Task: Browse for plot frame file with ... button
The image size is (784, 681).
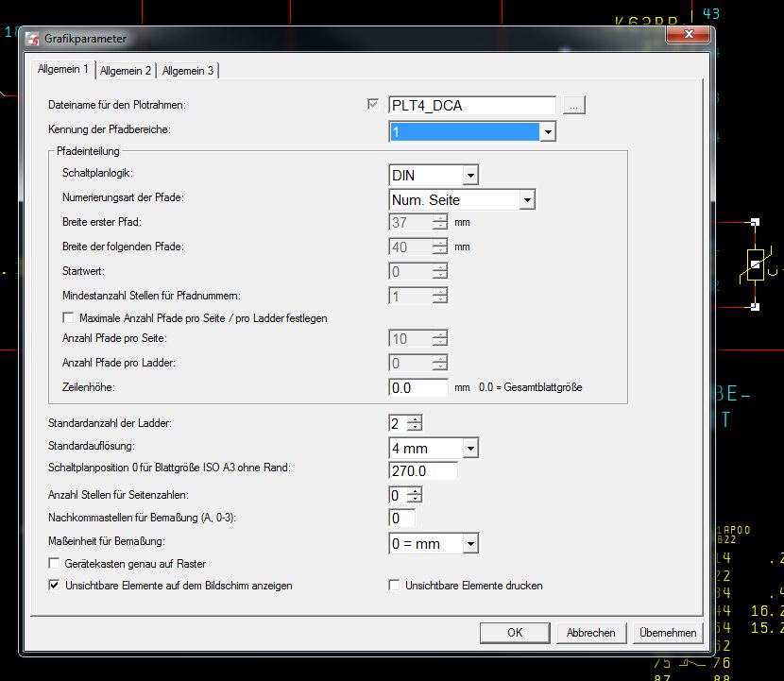Action: coord(574,106)
